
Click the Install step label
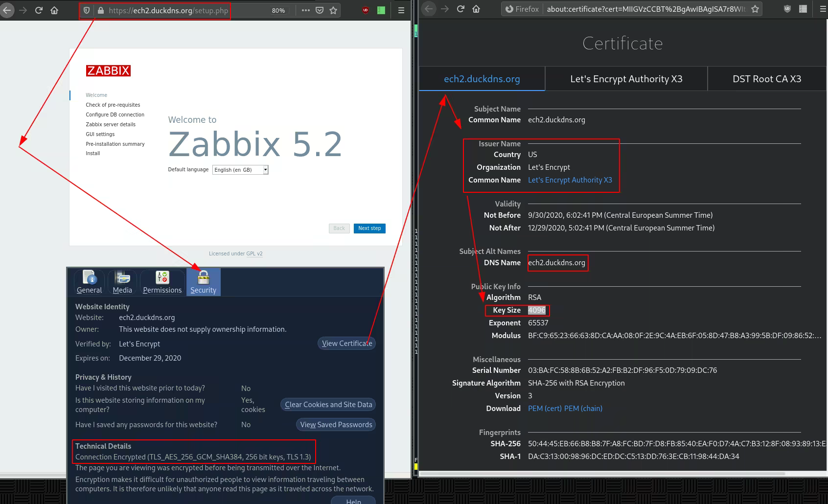coord(93,153)
